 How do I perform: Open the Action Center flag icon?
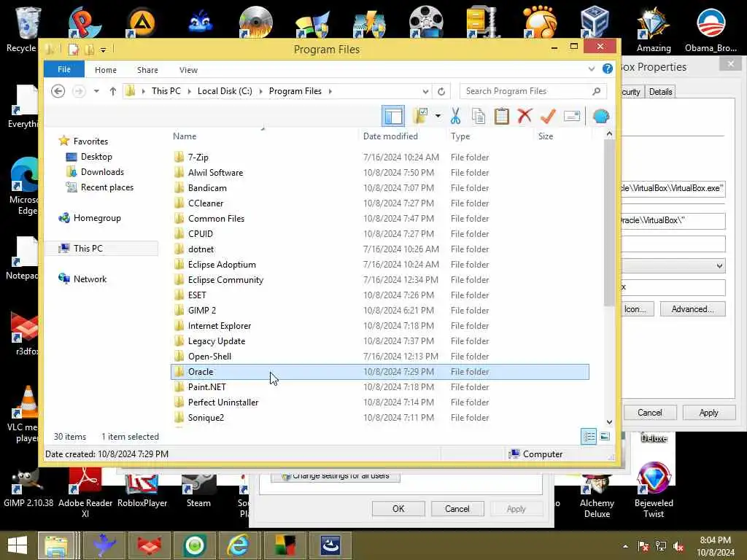pyautogui.click(x=643, y=546)
